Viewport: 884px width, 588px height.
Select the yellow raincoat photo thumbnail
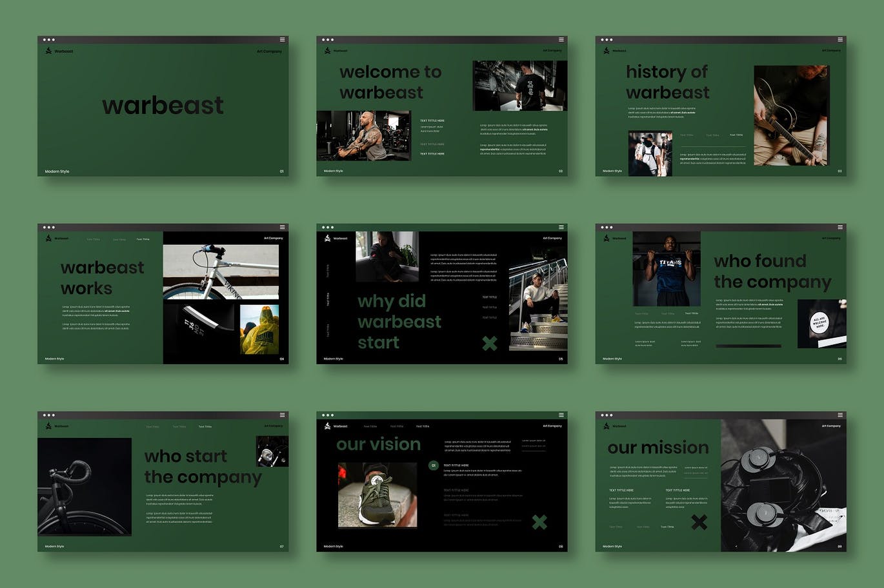tap(259, 329)
